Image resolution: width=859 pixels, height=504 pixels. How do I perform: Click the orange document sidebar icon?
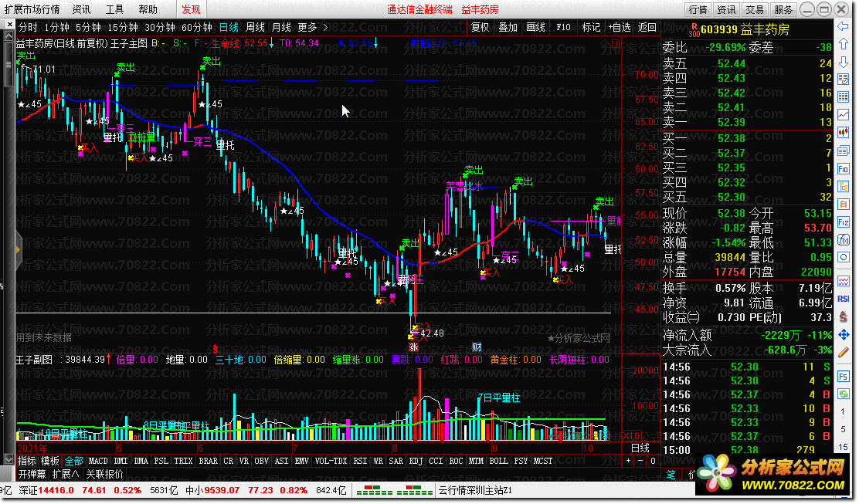coord(843,204)
